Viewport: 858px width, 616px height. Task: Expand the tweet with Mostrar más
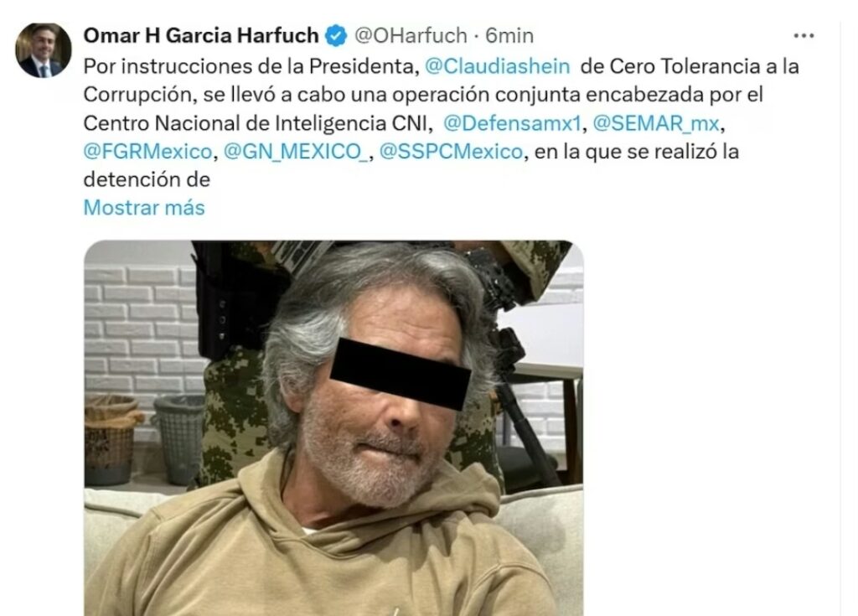pos(144,208)
